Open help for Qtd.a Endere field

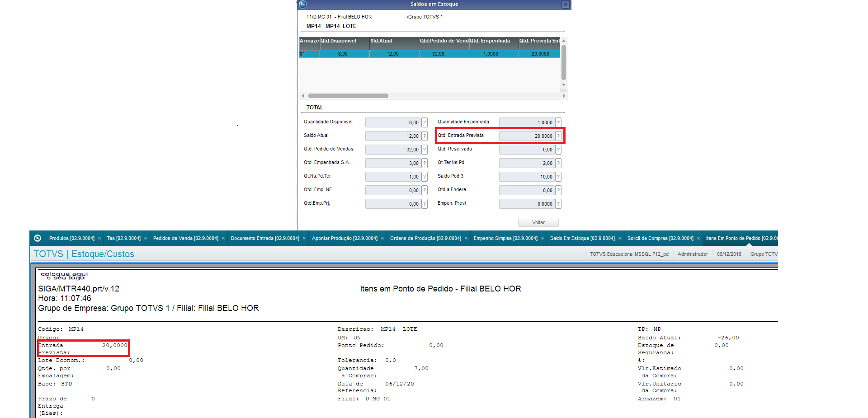558,190
